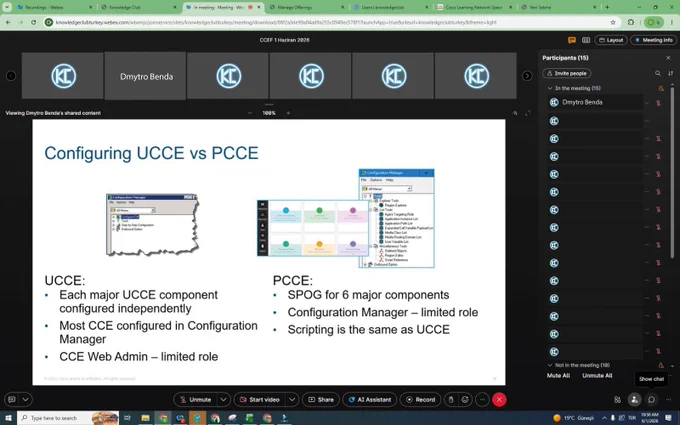The width and height of the screenshot is (680, 425).
Task: Open browser extensions puzzle icon
Action: [x=631, y=22]
